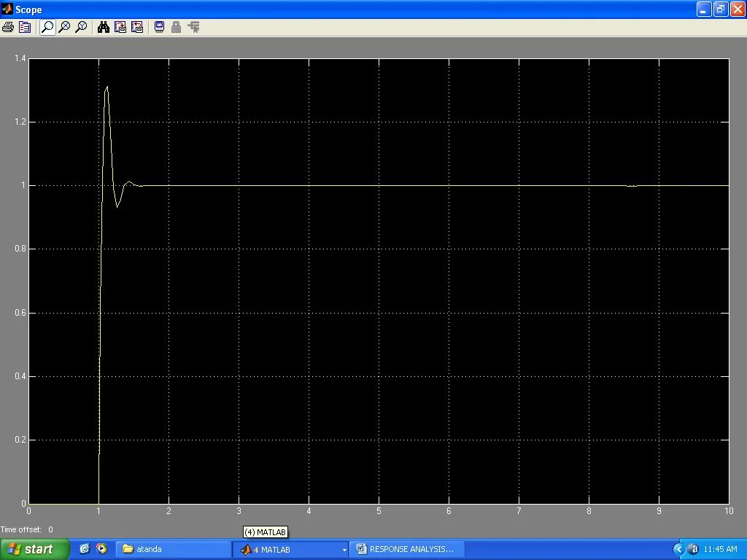Open the signal selection tool

pos(193,27)
